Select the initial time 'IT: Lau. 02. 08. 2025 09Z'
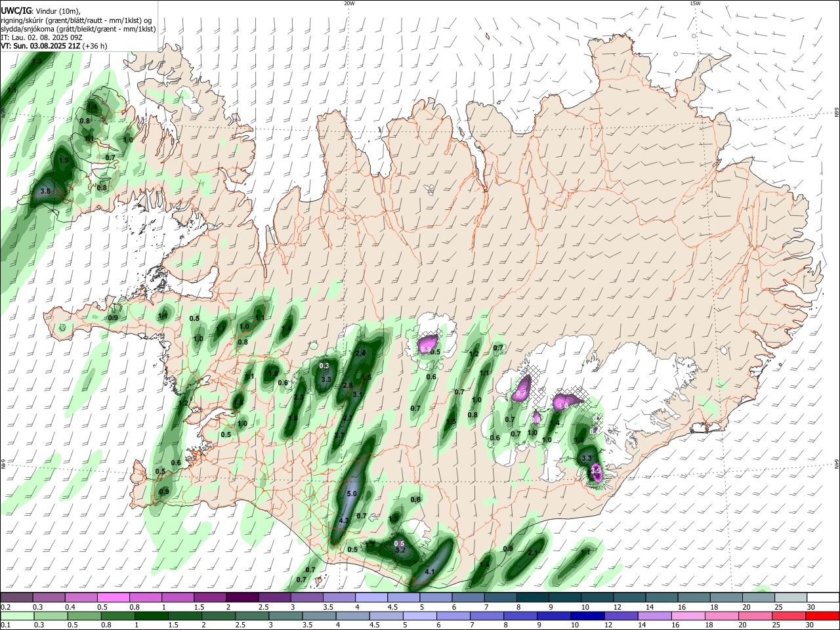 point(41,38)
